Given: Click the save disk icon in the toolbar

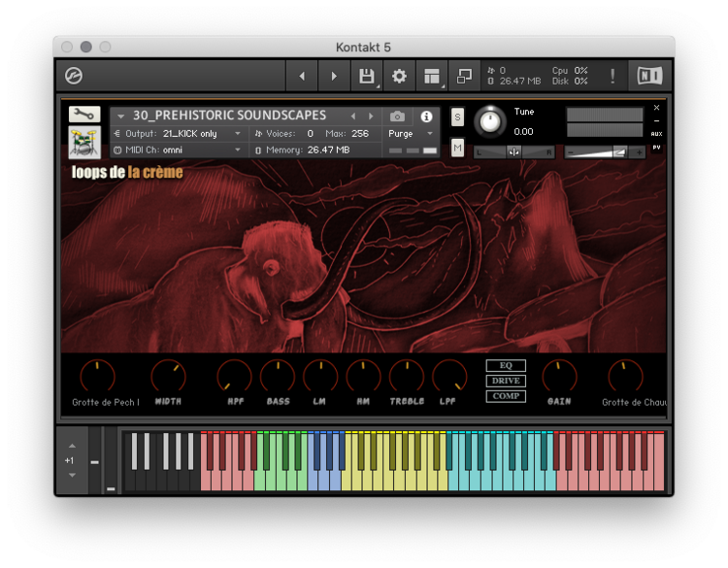Looking at the screenshot, I should [x=367, y=76].
